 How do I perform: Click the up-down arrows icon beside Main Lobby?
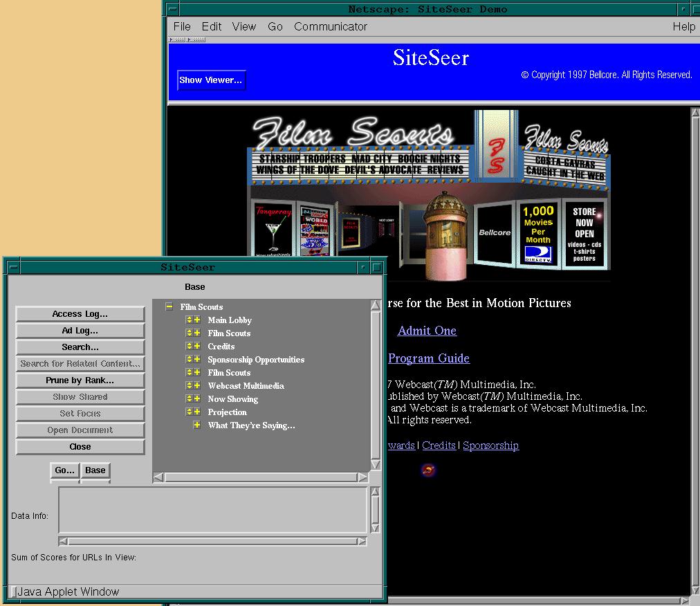pyautogui.click(x=189, y=320)
